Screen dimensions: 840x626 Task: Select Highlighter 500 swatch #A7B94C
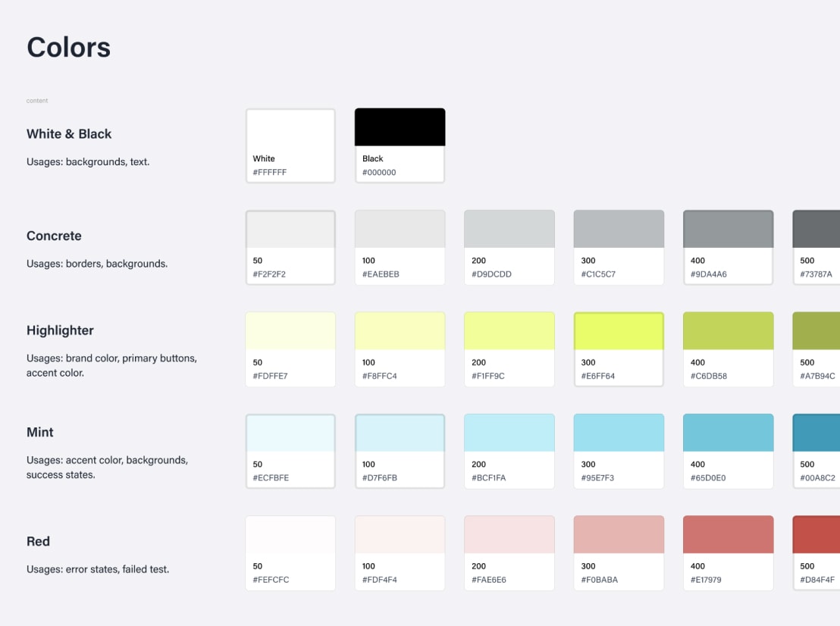coord(819,349)
